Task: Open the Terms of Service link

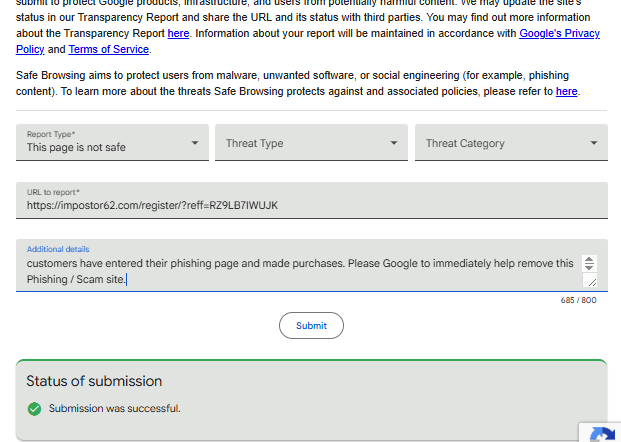Action: click(109, 49)
